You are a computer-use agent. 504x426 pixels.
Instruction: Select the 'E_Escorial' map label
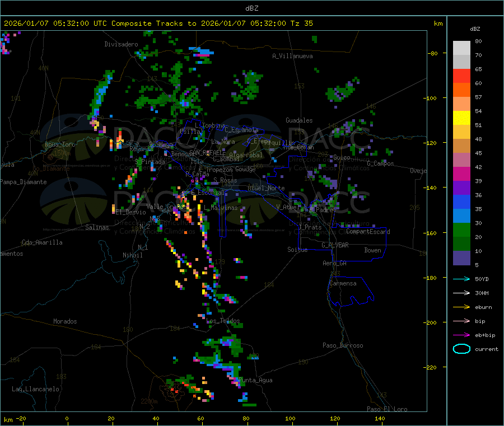pos(208,193)
